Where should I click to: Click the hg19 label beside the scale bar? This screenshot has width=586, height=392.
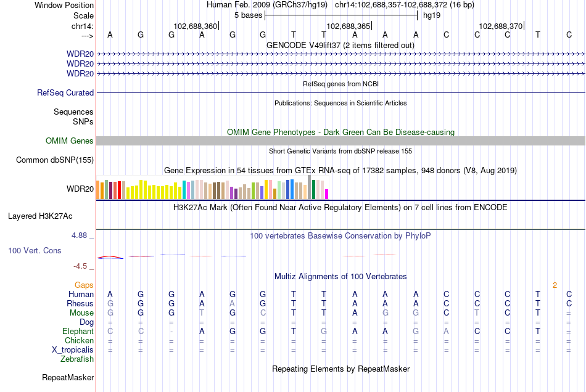point(432,15)
